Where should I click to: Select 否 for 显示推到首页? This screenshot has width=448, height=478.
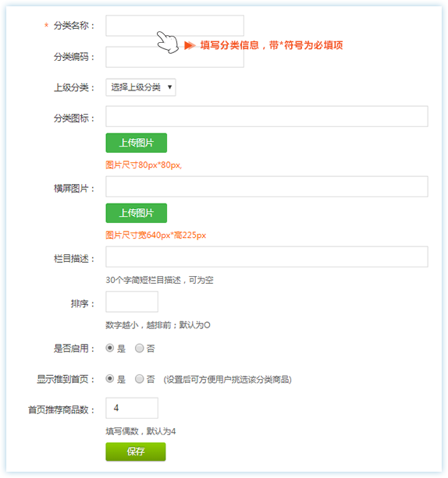tap(139, 379)
